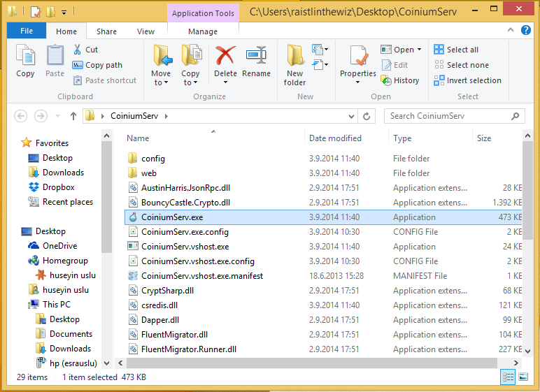Click Edit in the Open group

(395, 65)
